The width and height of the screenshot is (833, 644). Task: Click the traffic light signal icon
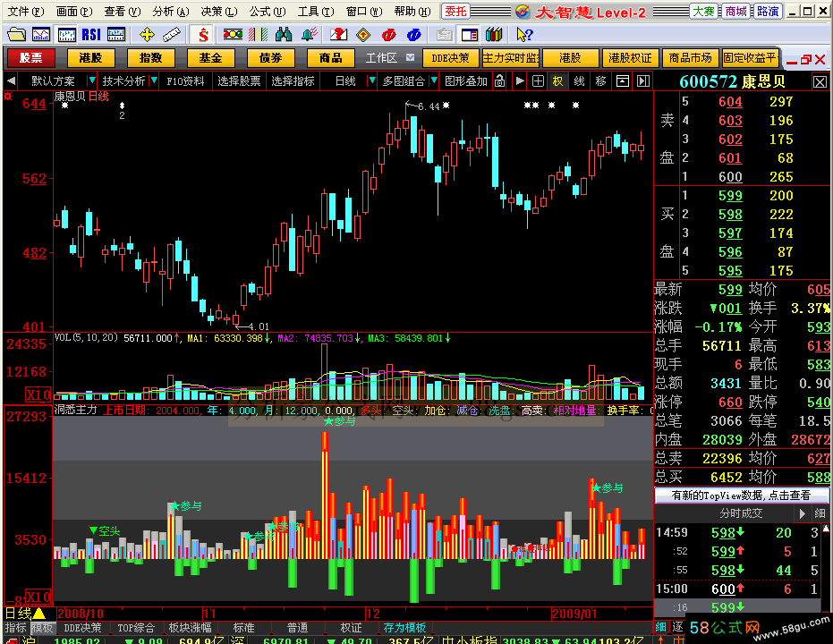[x=233, y=35]
